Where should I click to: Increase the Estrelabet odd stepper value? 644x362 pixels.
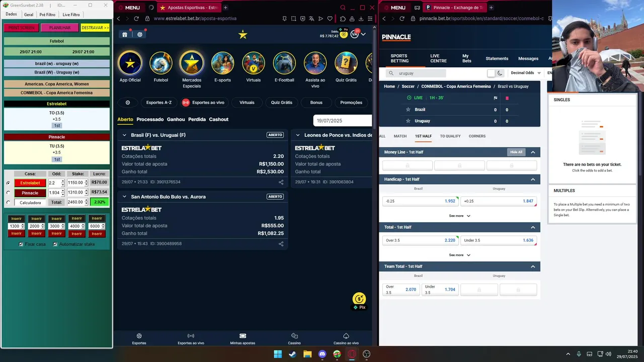tap(62, 181)
